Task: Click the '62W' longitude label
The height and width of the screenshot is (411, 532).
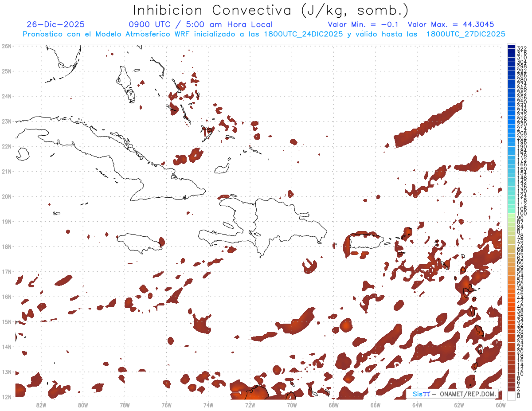Action: (459, 404)
